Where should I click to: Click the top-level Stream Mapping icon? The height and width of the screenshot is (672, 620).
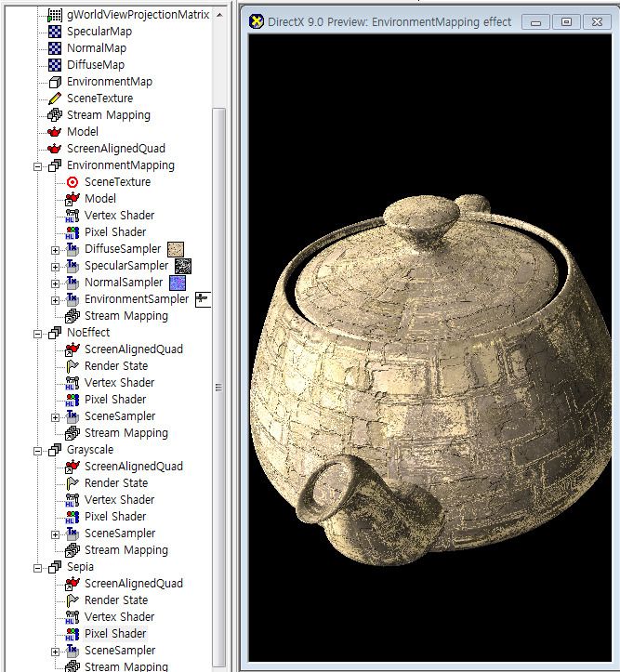[x=55, y=115]
